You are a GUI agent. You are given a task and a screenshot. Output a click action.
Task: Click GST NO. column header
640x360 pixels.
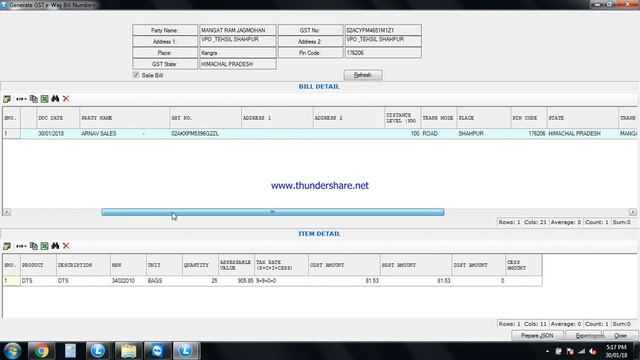pyautogui.click(x=205, y=118)
